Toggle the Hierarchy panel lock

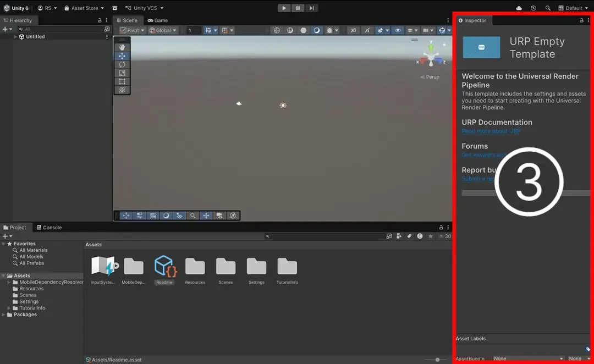pyautogui.click(x=100, y=20)
